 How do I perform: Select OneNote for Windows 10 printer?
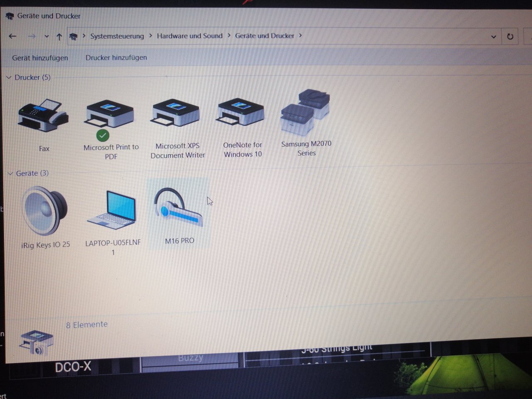241,112
